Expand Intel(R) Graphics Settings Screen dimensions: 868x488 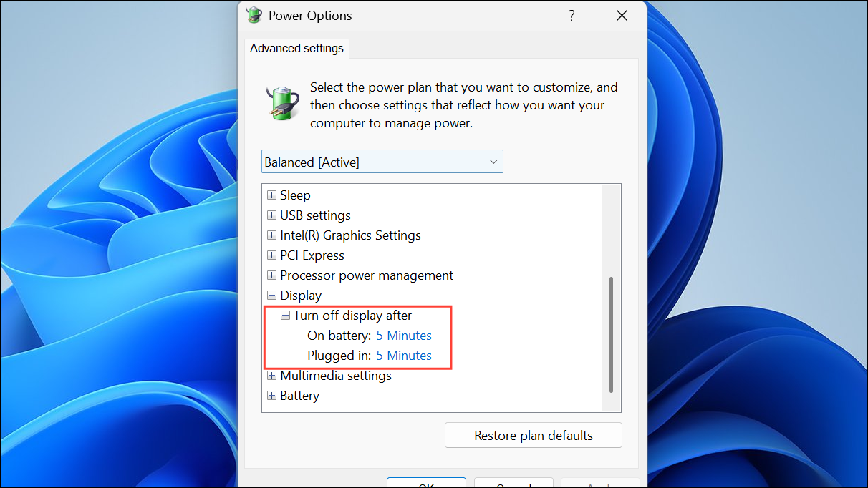pos(271,235)
